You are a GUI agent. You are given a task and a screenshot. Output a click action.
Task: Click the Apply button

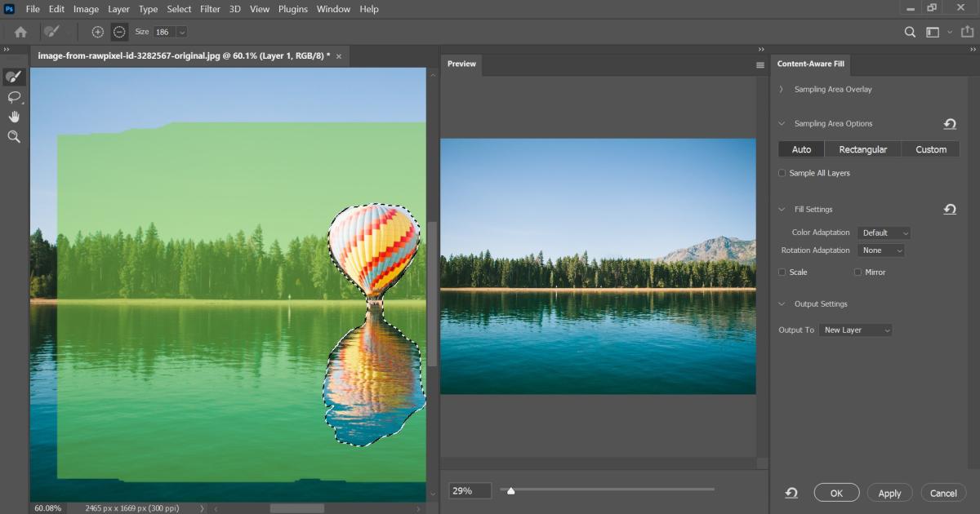(x=889, y=493)
